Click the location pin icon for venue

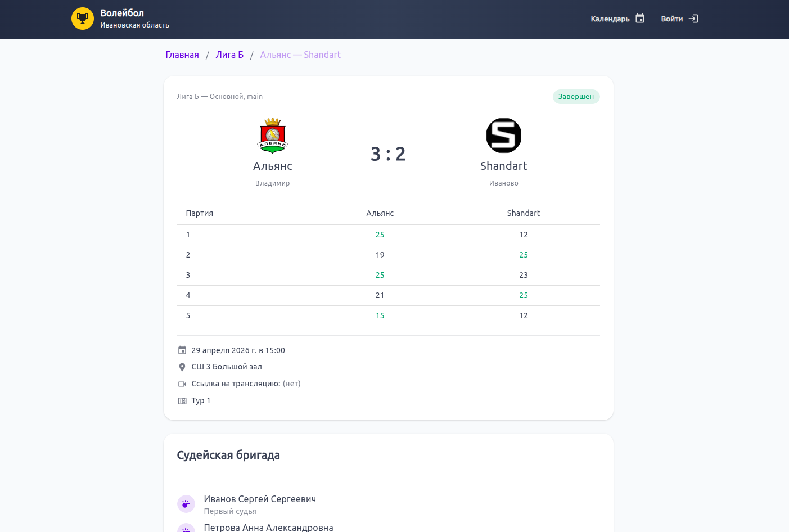coord(182,367)
